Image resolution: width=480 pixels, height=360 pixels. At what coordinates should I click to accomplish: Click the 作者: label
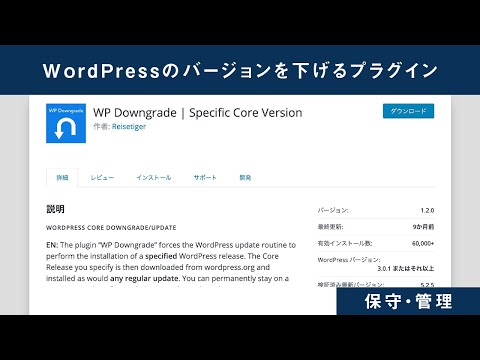click(x=102, y=127)
